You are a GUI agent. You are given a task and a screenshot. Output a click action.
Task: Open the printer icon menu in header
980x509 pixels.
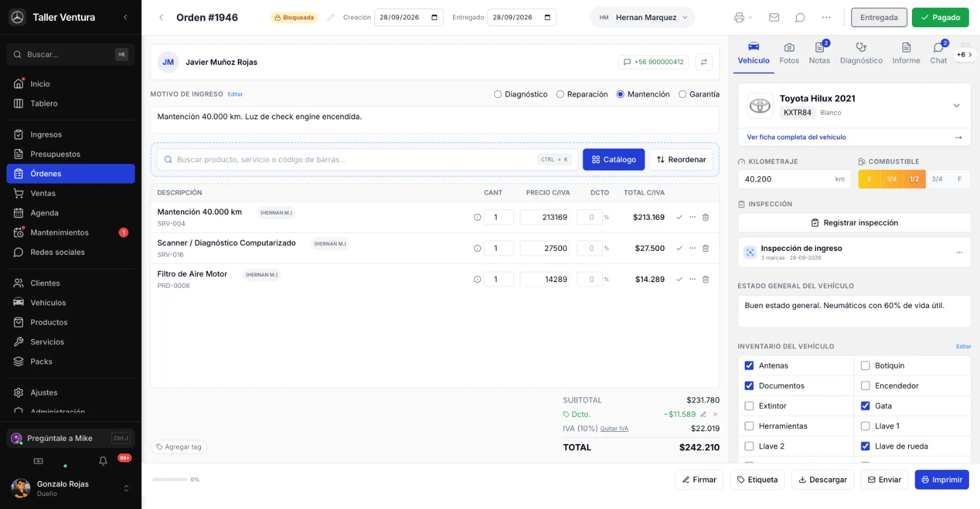pos(743,18)
